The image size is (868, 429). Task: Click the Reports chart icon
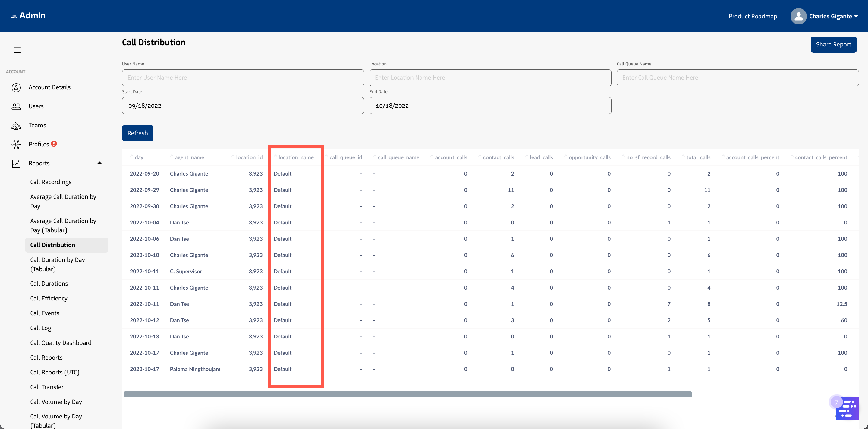16,164
